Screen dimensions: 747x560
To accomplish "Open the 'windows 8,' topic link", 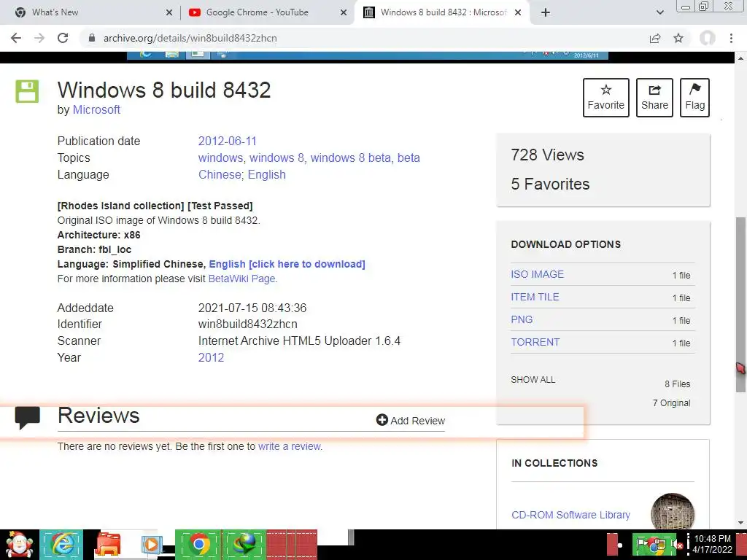I will coord(278,157).
